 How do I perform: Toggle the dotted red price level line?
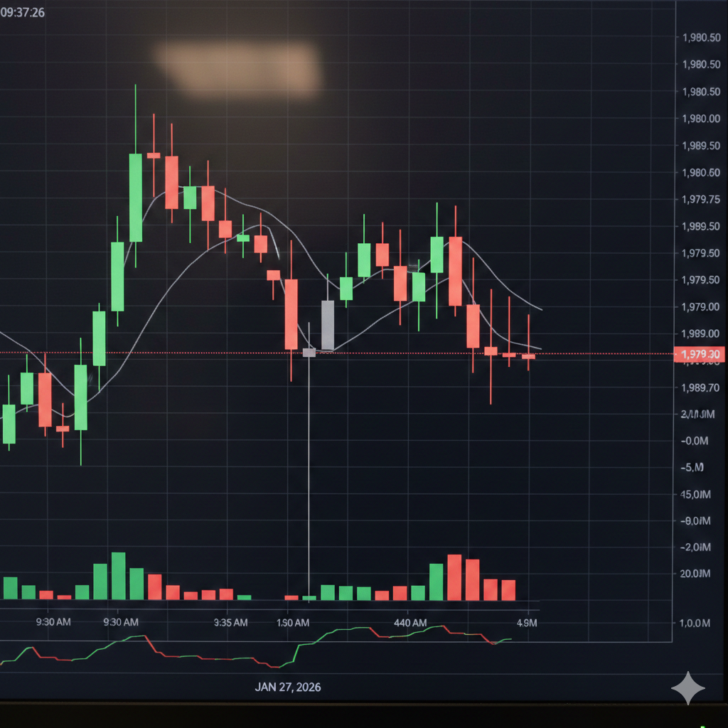(x=213, y=352)
